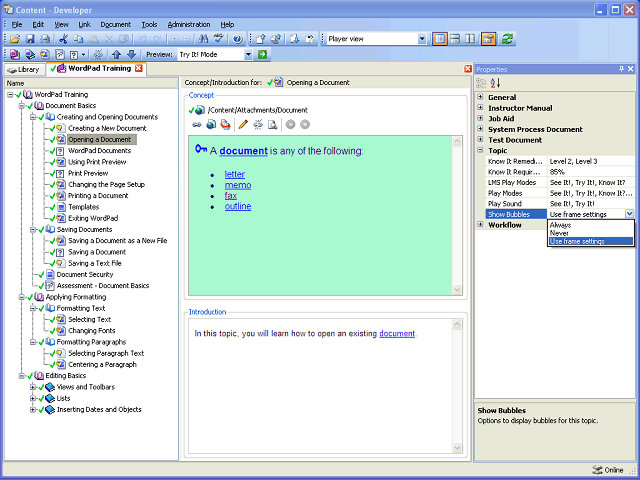This screenshot has height=480, width=640.
Task: Open Help with the blue question icon
Action: [x=238, y=39]
